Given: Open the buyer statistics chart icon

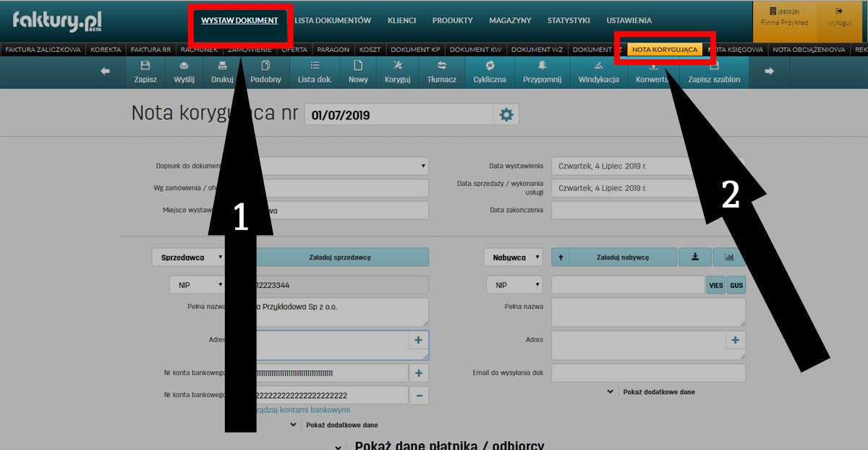Looking at the screenshot, I should (728, 257).
